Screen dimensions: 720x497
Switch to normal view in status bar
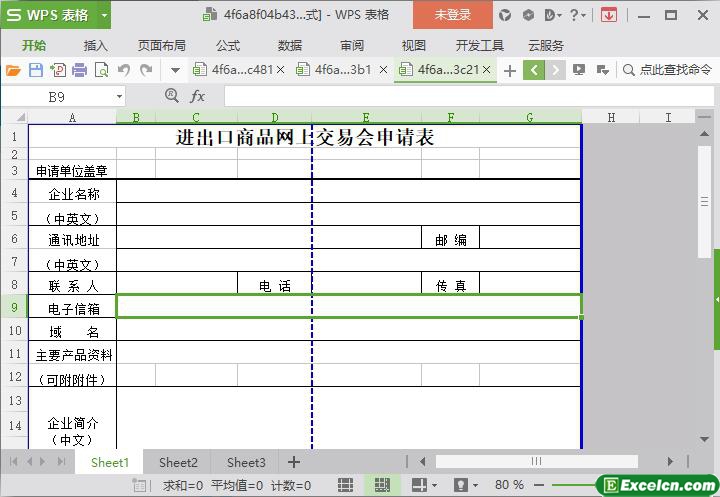pyautogui.click(x=345, y=485)
